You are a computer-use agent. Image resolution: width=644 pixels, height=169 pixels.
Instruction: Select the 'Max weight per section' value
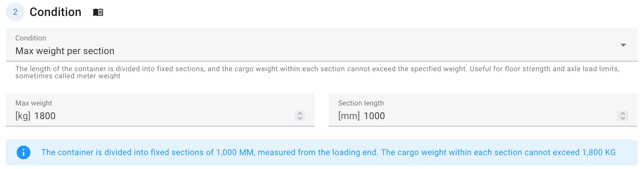[x=65, y=51]
